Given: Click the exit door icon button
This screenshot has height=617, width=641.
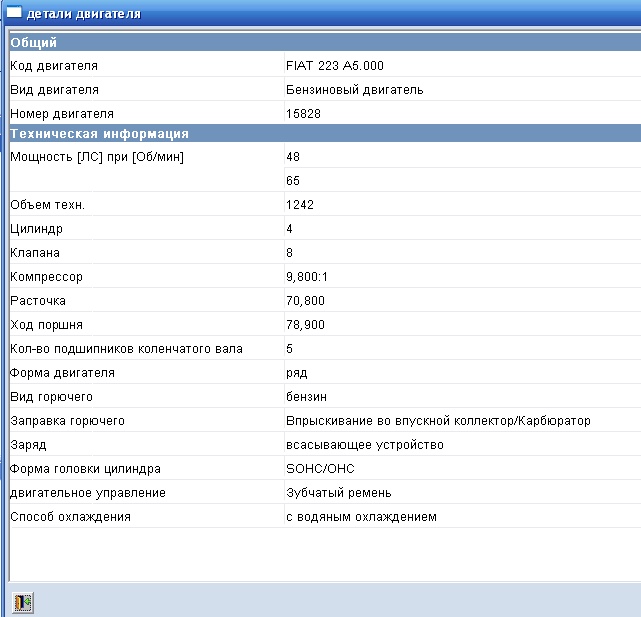Looking at the screenshot, I should pos(22,601).
